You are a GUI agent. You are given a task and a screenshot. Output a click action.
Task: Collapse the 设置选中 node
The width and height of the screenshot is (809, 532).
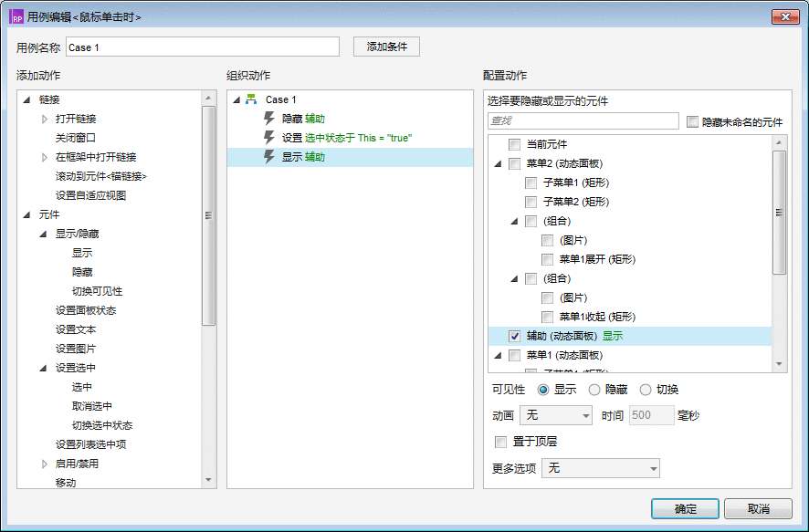point(43,368)
